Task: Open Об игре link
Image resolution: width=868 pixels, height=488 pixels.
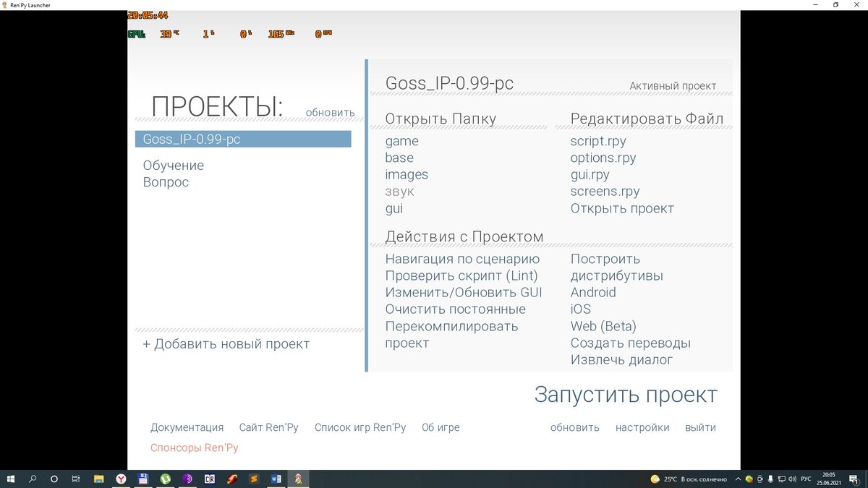Action: click(x=441, y=427)
